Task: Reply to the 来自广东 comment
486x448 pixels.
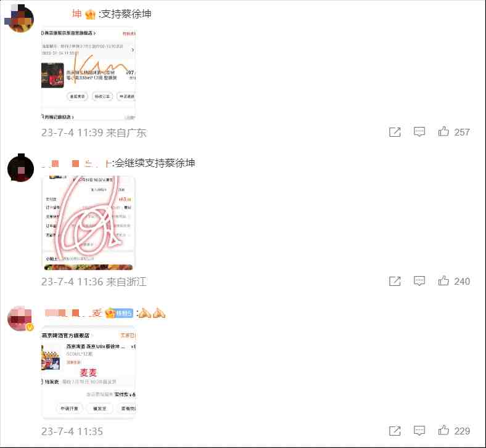Action: coord(419,132)
